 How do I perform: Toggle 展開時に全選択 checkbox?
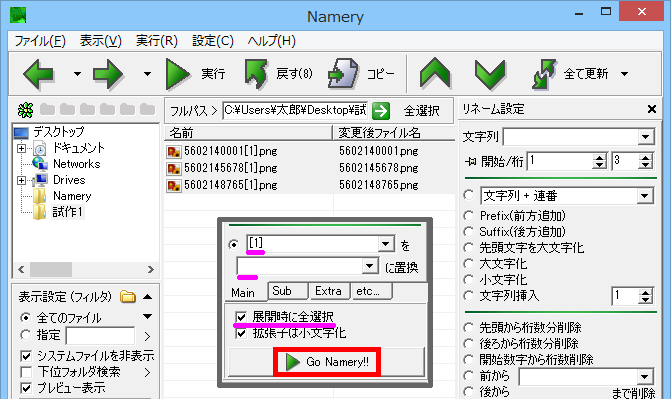(x=241, y=317)
